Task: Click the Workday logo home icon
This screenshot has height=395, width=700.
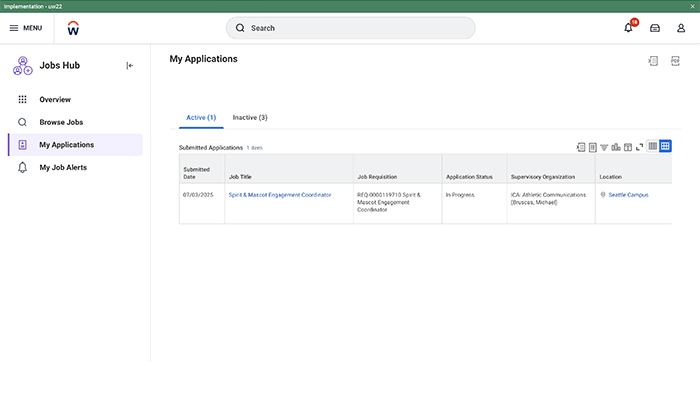Action: point(73,28)
